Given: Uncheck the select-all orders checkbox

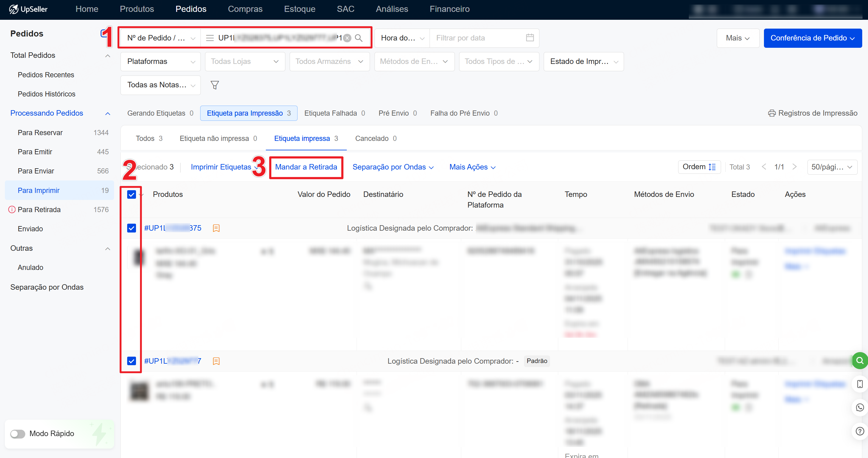Looking at the screenshot, I should (131, 194).
